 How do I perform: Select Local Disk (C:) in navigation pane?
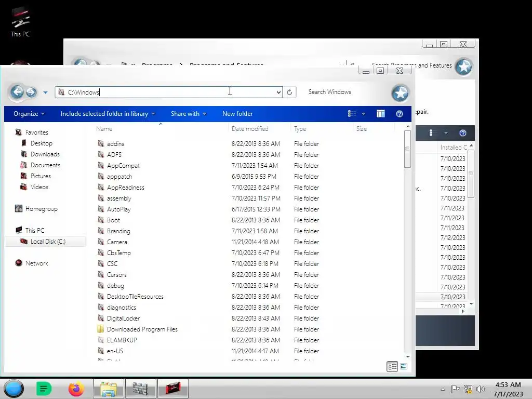(48, 241)
